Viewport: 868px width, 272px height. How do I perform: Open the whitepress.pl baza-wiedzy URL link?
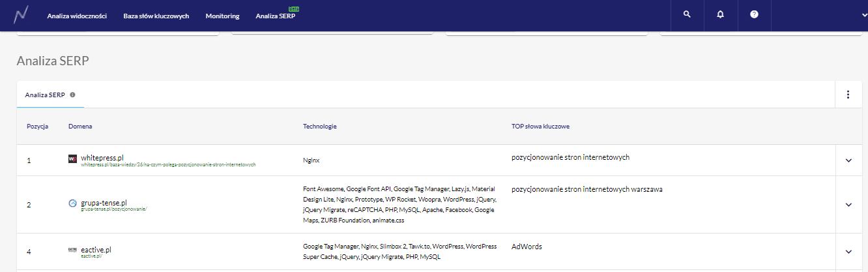click(168, 165)
